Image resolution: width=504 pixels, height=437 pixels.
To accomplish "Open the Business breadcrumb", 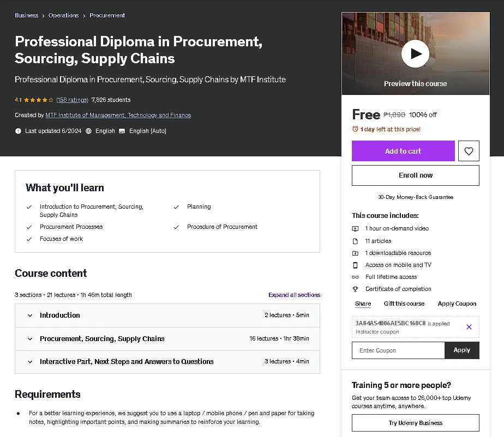I will point(26,15).
